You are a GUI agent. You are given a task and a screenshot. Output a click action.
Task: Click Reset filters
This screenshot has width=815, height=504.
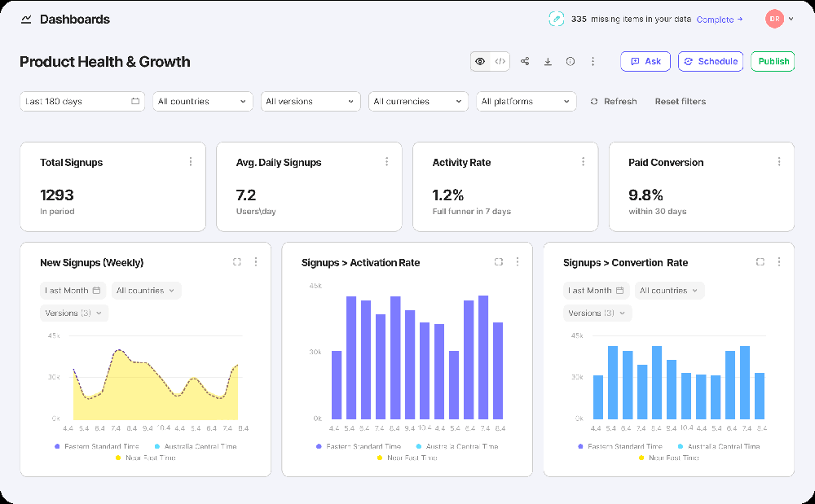[681, 101]
